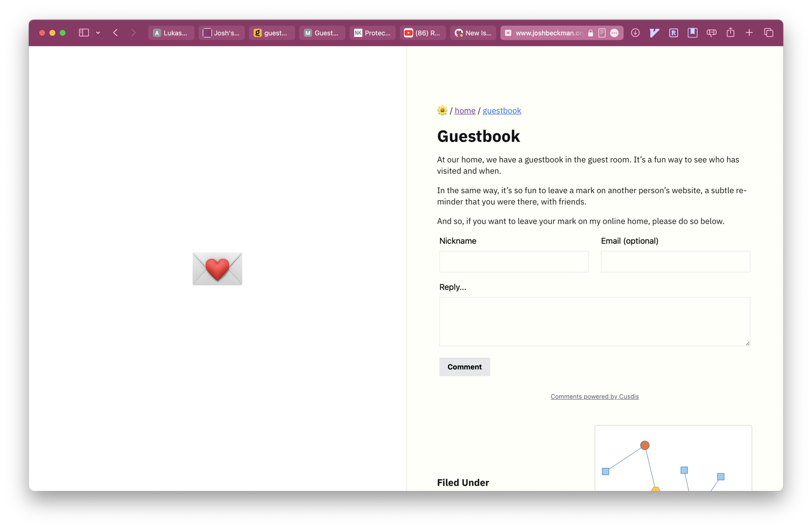Click the orange circle graph node

(x=645, y=445)
